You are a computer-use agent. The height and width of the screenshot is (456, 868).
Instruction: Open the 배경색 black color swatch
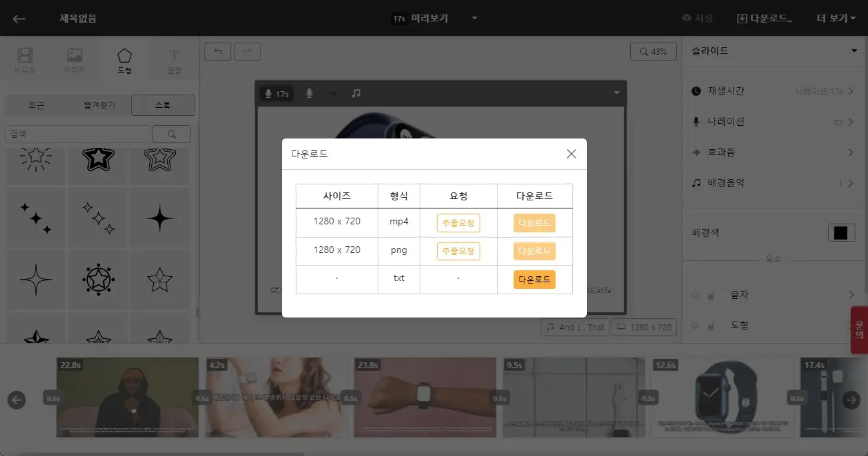pos(841,232)
